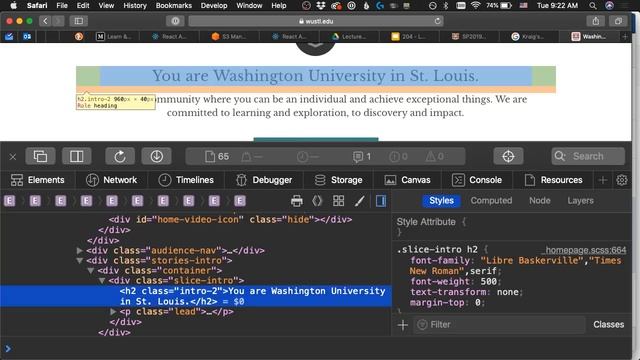Switch to the Computed sidebar panel
The width and height of the screenshot is (640, 360).
click(491, 201)
